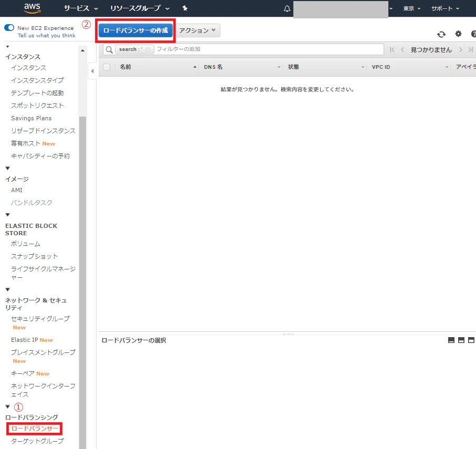476x449 pixels.
Task: Click ロードバランサーの作成 button
Action: (x=135, y=30)
